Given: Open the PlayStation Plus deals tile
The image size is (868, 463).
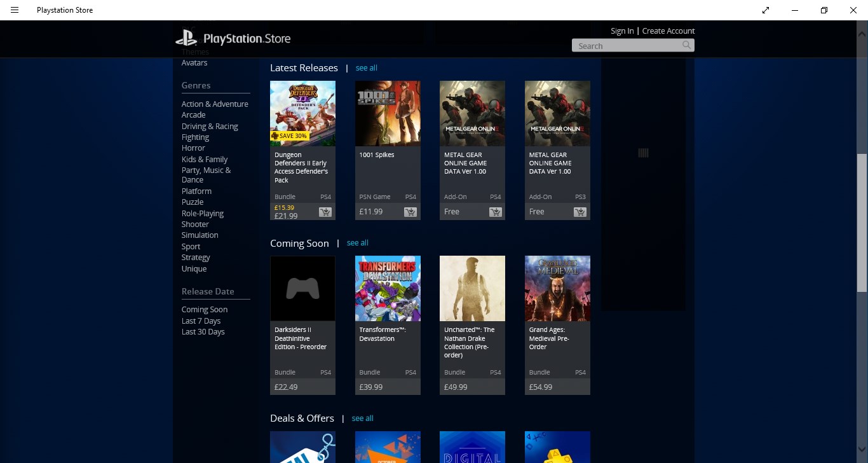Looking at the screenshot, I should point(557,447).
